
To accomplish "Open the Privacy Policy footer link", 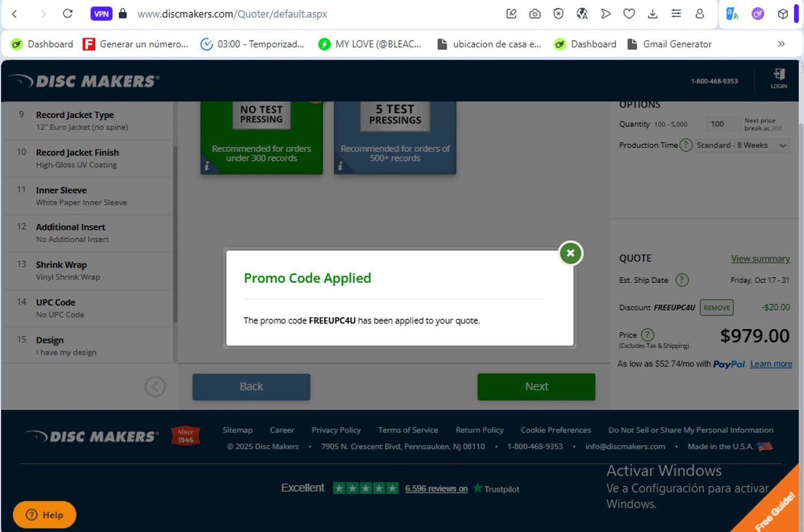I will (336, 430).
